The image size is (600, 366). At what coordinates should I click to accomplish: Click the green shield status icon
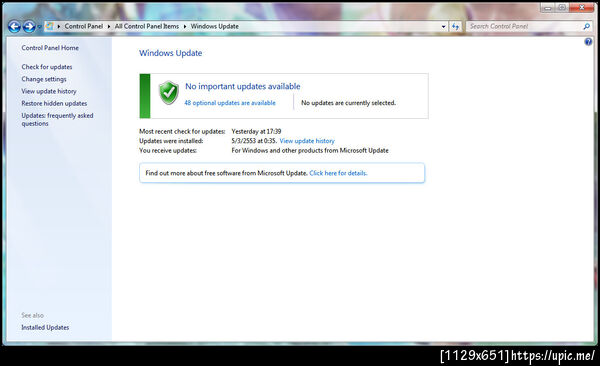(x=169, y=92)
